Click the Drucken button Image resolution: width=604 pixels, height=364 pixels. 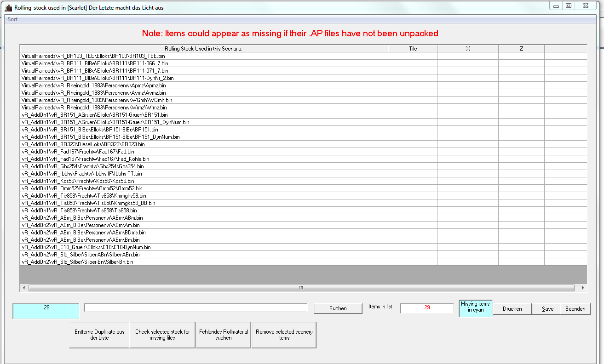(x=512, y=309)
